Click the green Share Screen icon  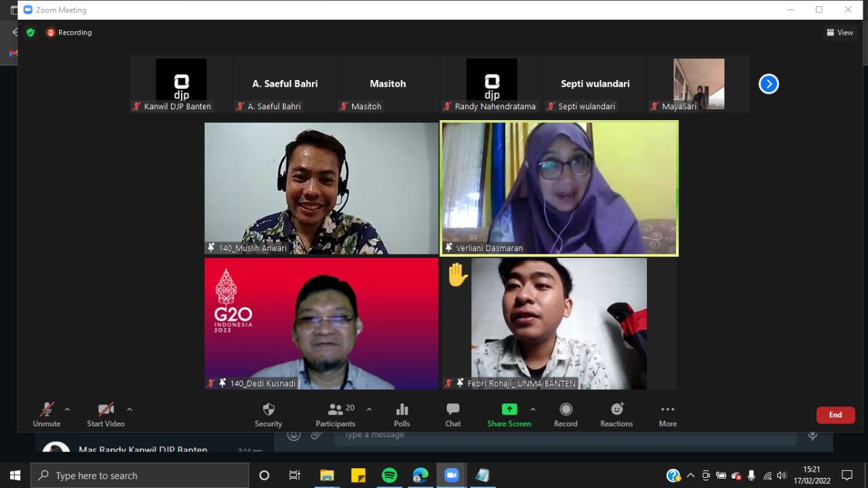(x=509, y=409)
